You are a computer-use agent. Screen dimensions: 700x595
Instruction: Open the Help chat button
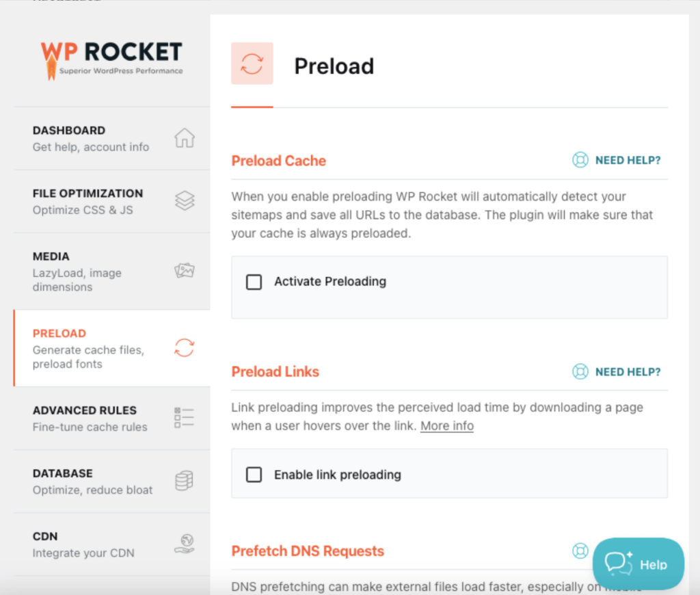(638, 564)
